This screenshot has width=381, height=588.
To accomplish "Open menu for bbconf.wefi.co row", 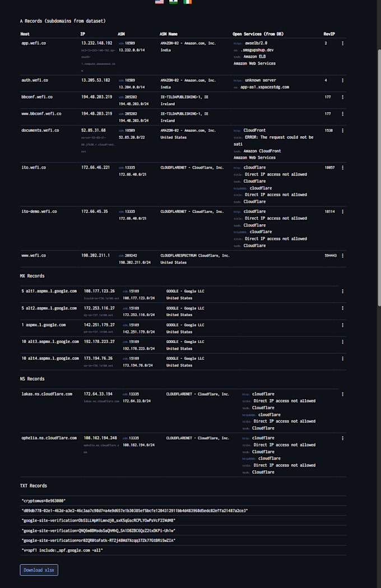I will point(342,98).
